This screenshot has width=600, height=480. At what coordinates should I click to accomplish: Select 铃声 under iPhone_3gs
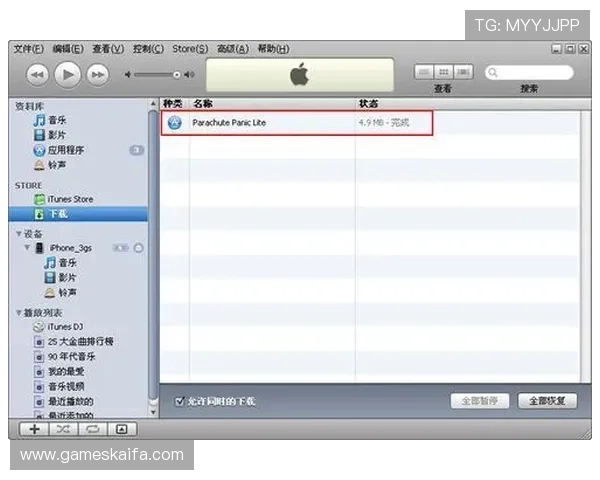(x=61, y=292)
